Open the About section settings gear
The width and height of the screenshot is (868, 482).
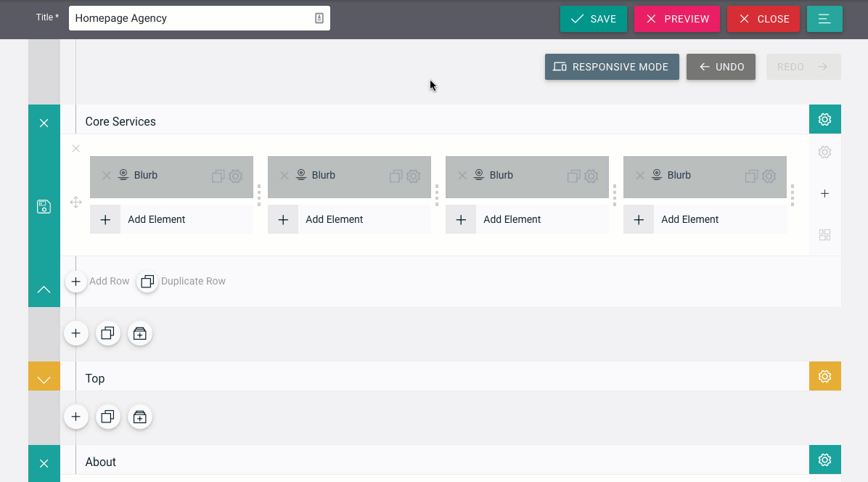coord(824,459)
